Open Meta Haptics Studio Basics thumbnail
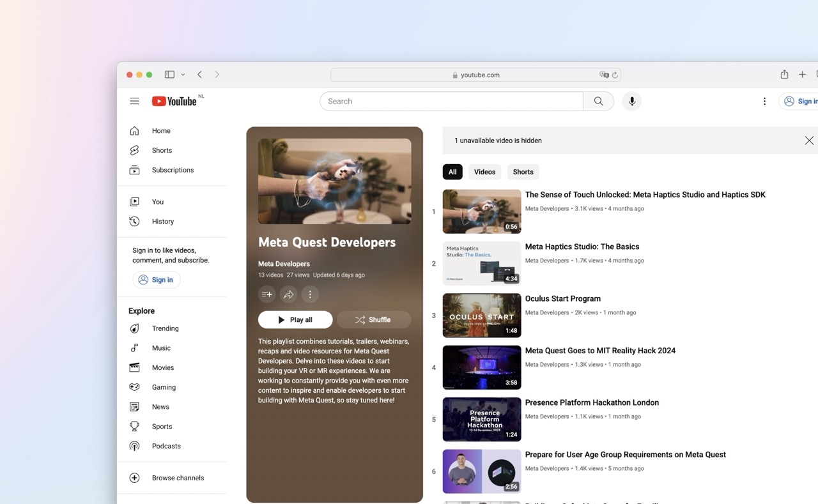 point(482,263)
